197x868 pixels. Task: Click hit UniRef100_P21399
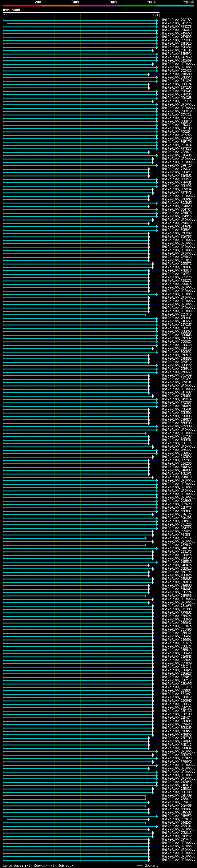click(177, 379)
